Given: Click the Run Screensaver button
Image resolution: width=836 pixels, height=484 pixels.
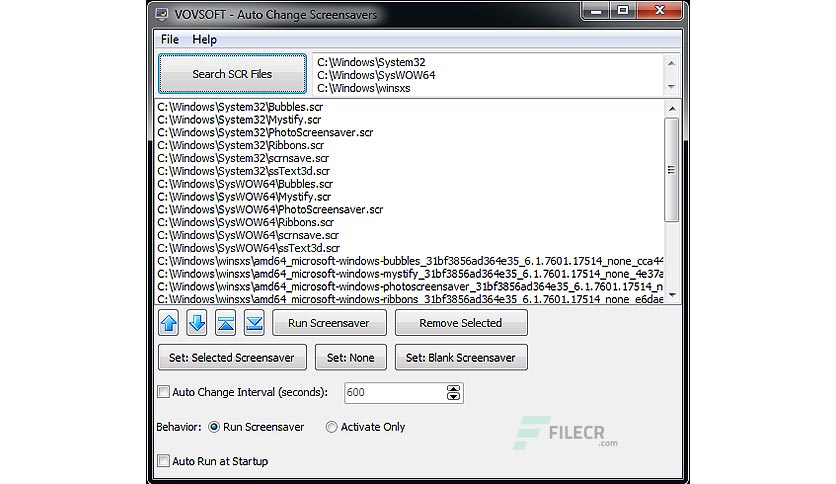Looking at the screenshot, I should tap(329, 323).
